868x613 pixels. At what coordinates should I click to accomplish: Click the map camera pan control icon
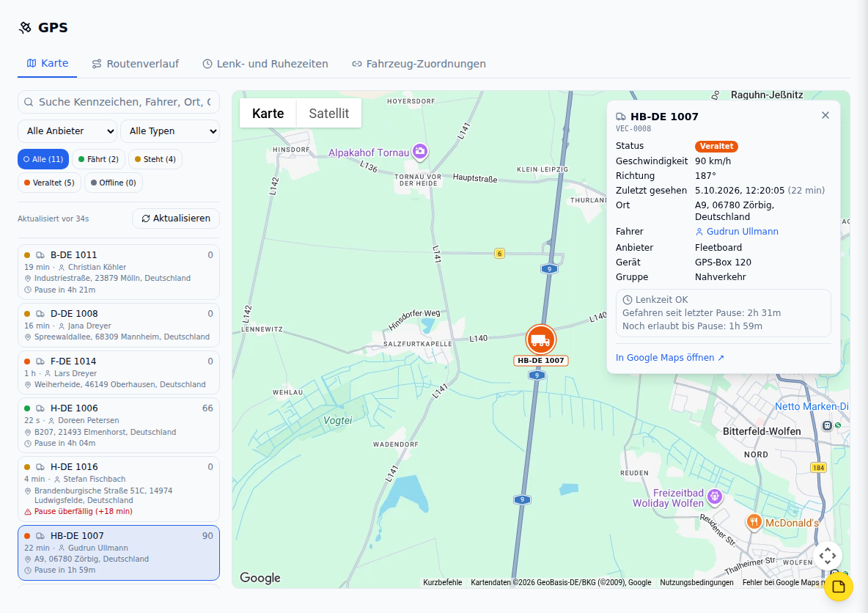click(x=828, y=555)
